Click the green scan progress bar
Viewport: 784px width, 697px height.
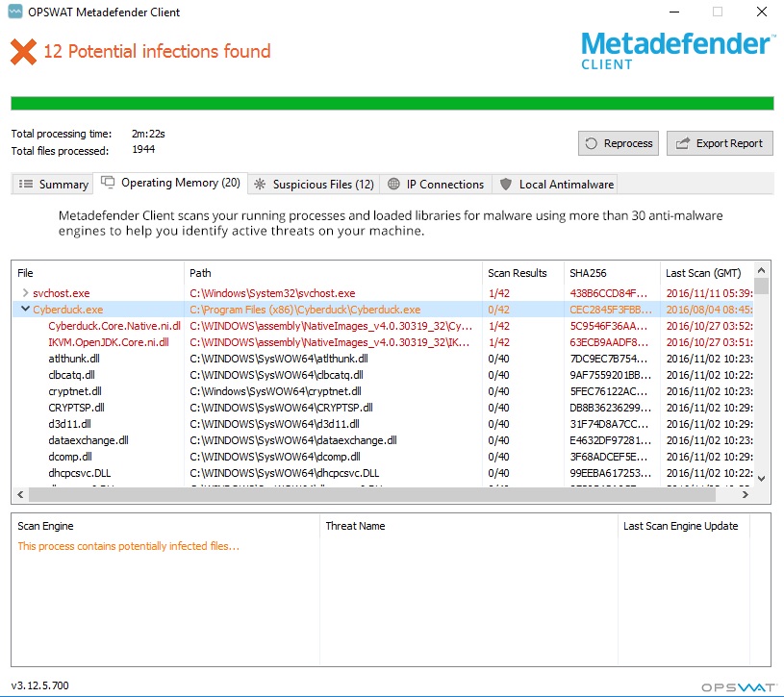pos(392,103)
